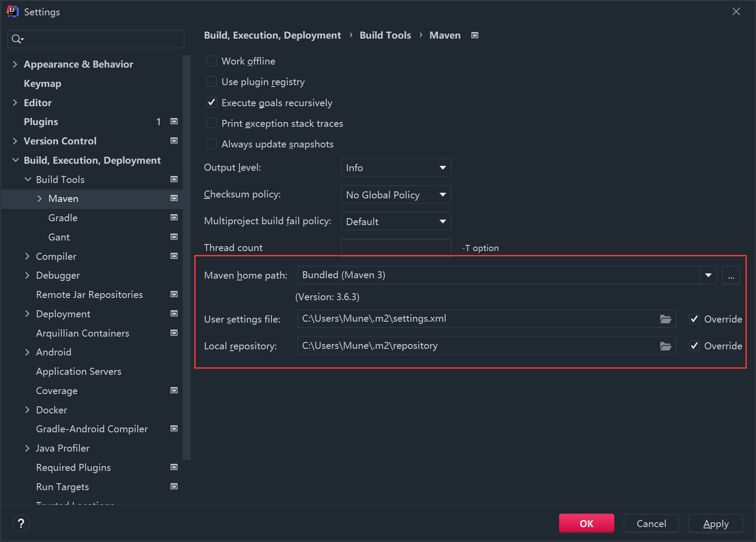Click the project-level icon beside Remote Jar Repositories
The width and height of the screenshot is (756, 542).
coord(174,294)
